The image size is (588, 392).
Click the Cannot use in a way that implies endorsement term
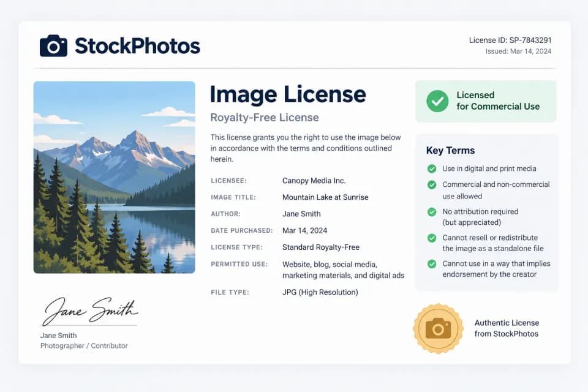click(496, 269)
